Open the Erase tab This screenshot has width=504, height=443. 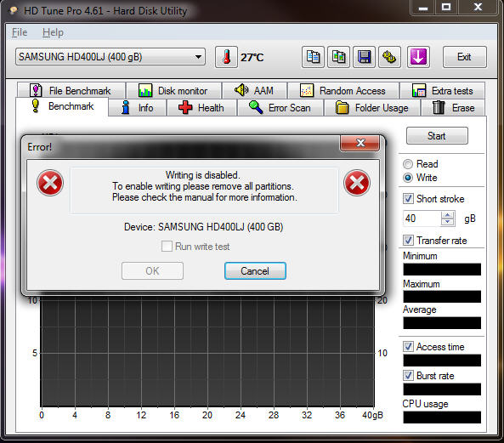[454, 108]
